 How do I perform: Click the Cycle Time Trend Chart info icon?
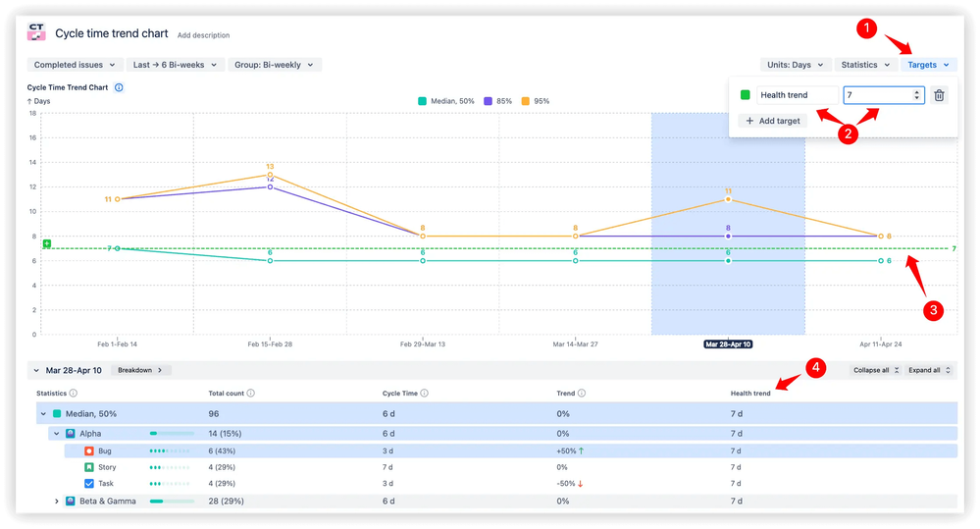click(x=119, y=87)
